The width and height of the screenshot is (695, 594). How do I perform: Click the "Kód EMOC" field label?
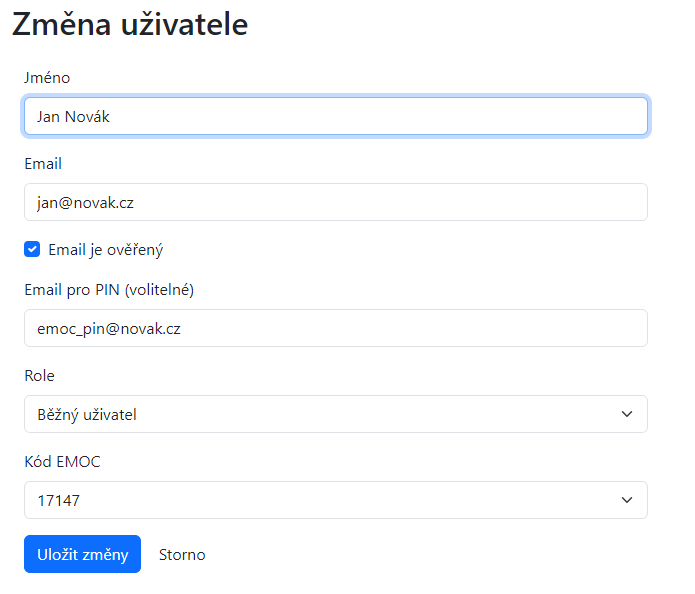(x=62, y=462)
